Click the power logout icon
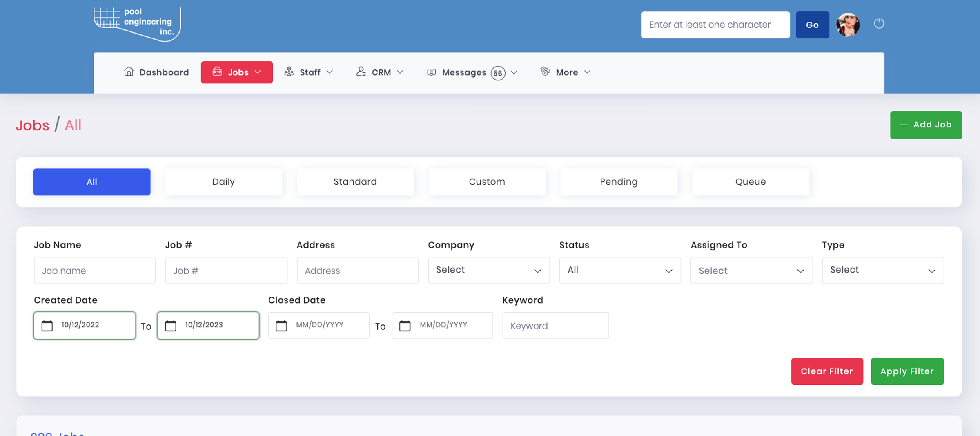980x436 pixels. pyautogui.click(x=879, y=24)
